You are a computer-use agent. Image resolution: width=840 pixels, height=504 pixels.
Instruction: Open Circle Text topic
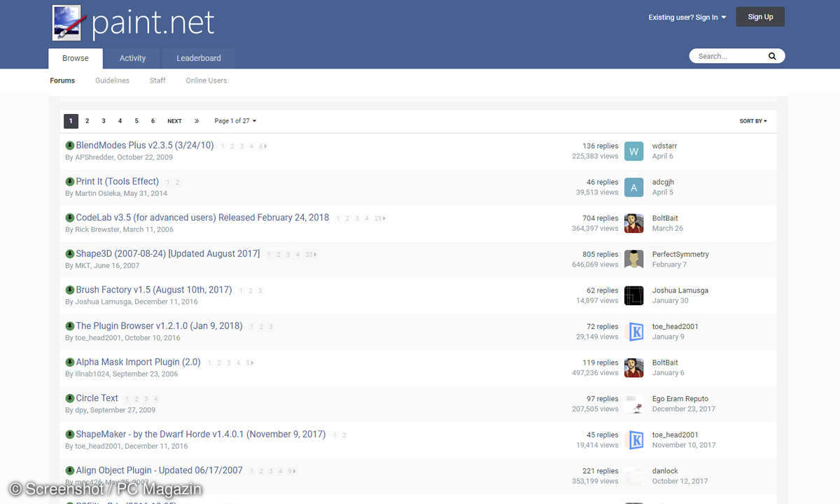coord(97,398)
